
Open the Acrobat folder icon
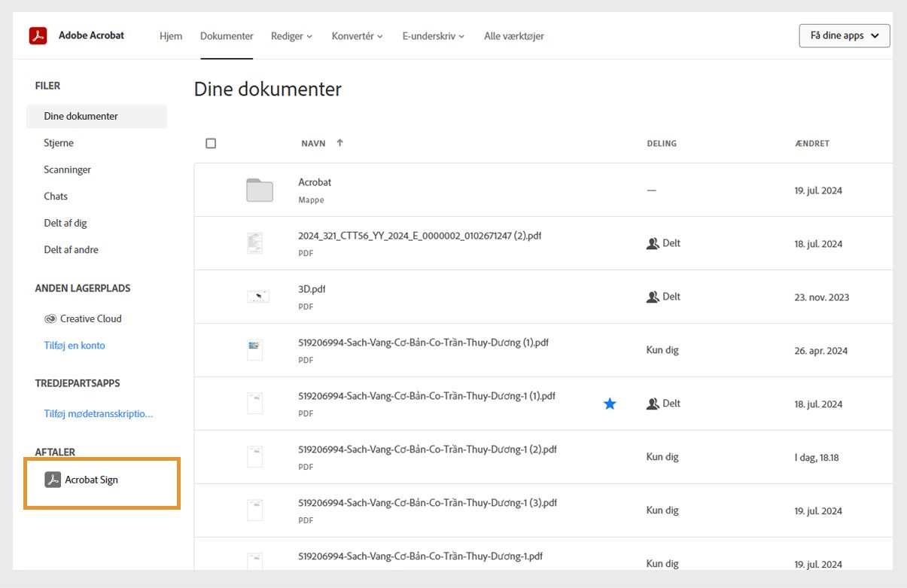(x=259, y=190)
